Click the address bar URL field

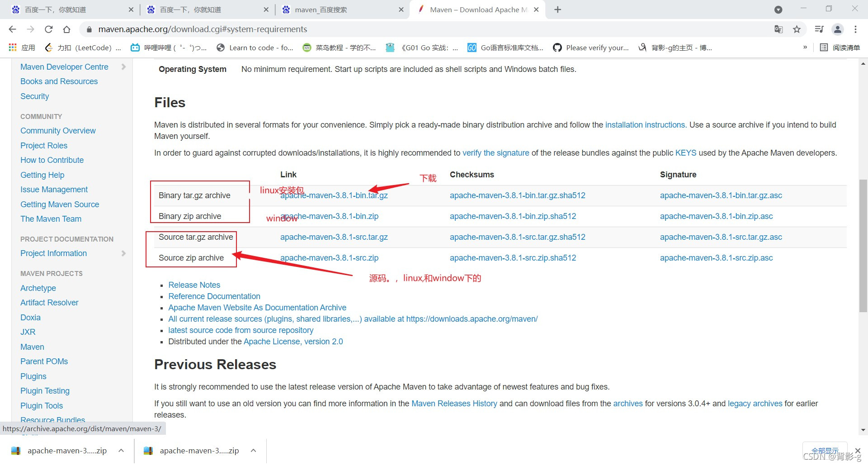tap(425, 29)
